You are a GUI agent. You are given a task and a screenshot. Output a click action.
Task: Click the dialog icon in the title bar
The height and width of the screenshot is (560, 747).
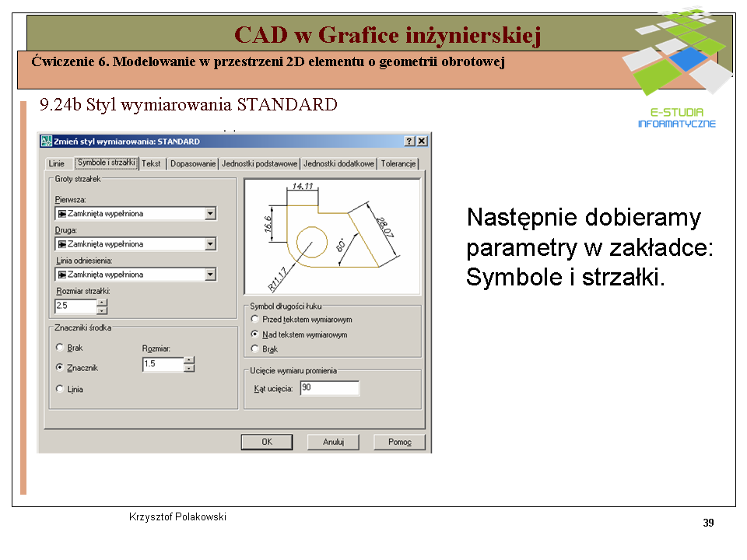point(46,142)
